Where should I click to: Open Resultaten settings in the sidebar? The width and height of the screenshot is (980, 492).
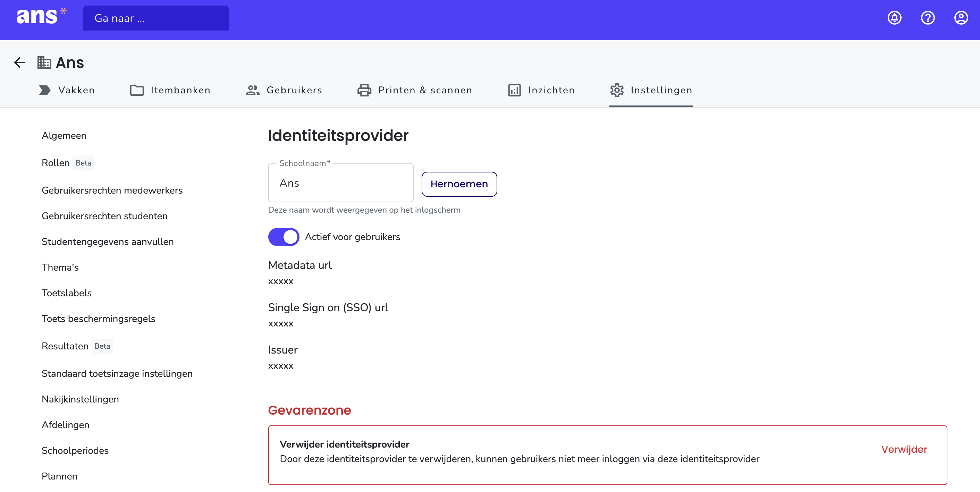(65, 346)
